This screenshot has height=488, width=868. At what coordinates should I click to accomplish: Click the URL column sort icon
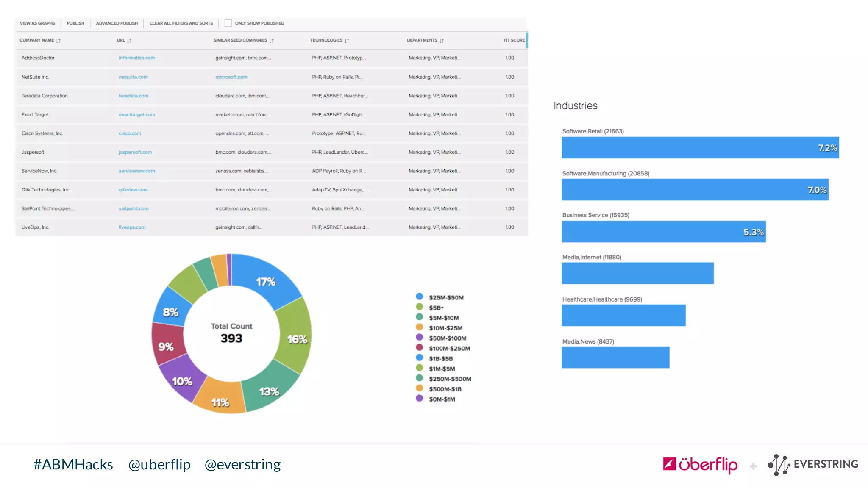point(129,41)
